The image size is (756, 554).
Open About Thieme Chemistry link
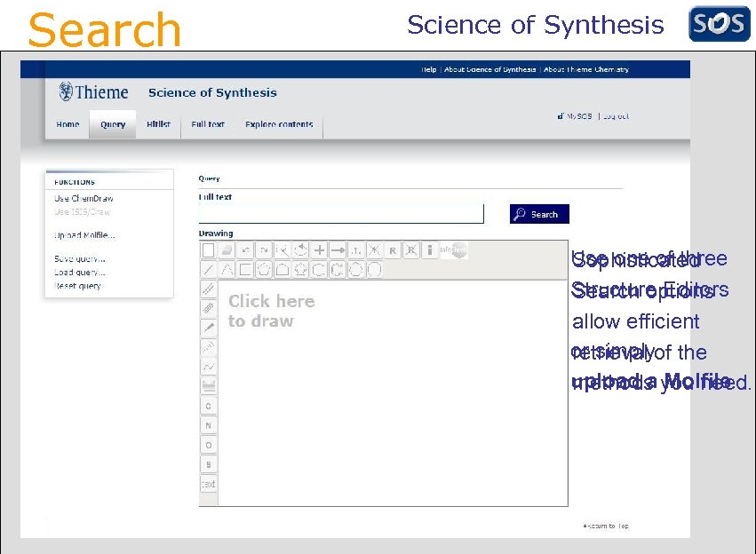[586, 69]
